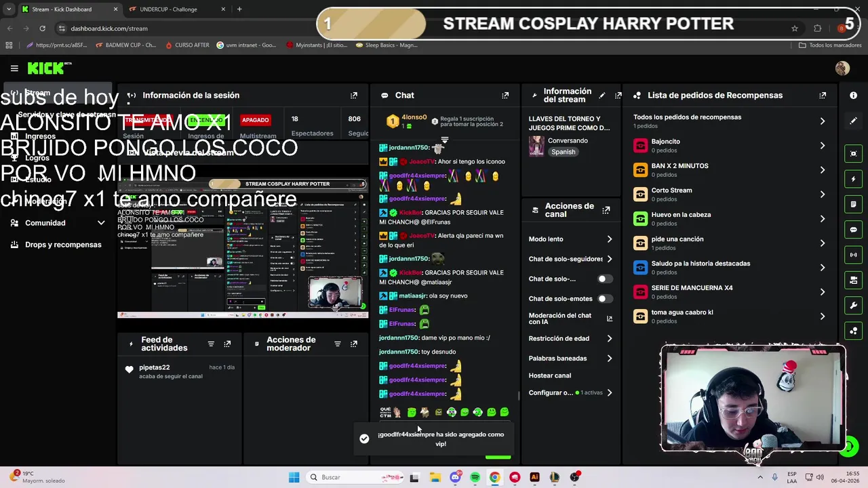Toggle the broadcast signal widget in sidebar
The image size is (868, 488).
tap(853, 255)
